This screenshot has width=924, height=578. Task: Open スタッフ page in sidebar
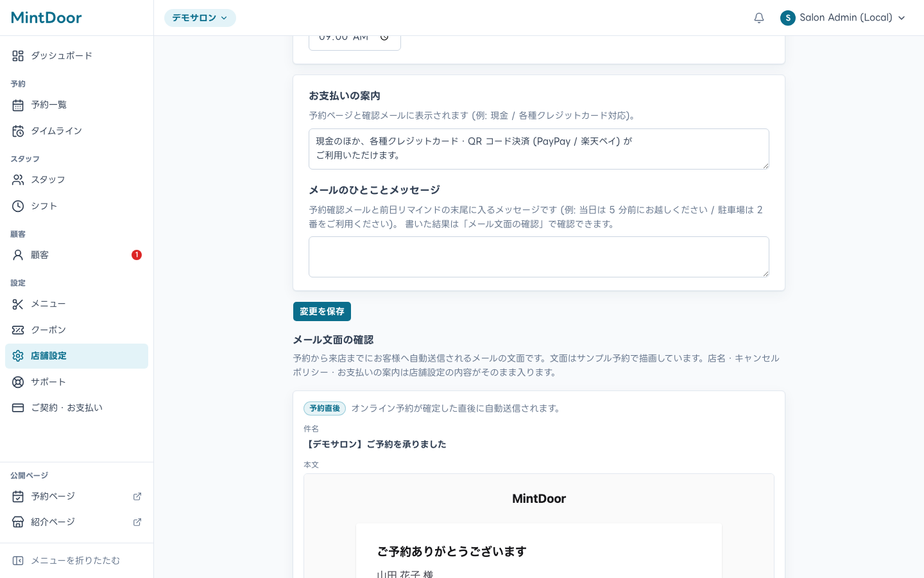click(76, 180)
